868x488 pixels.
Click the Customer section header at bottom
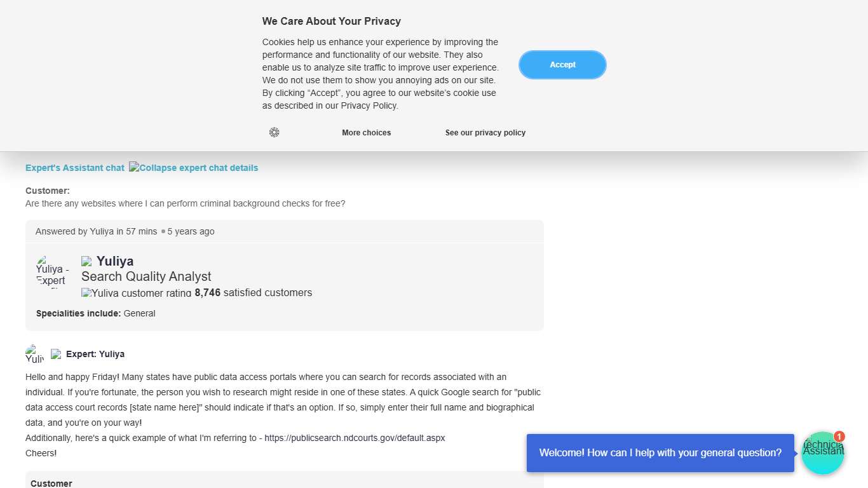(x=51, y=483)
